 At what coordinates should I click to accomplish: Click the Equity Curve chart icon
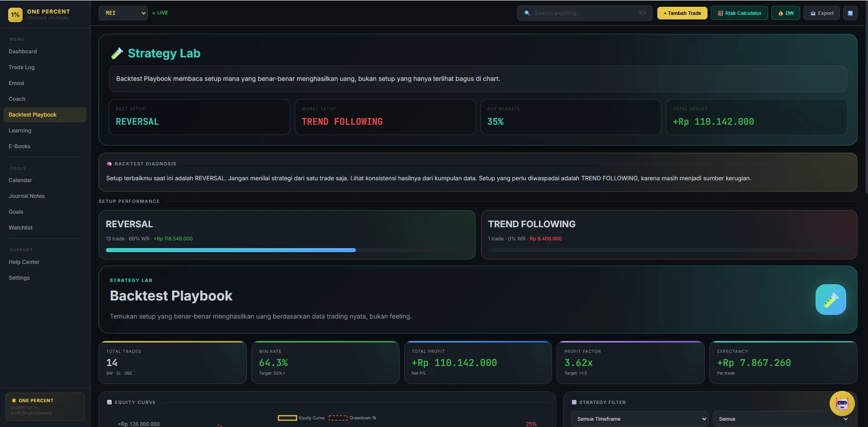coord(109,402)
